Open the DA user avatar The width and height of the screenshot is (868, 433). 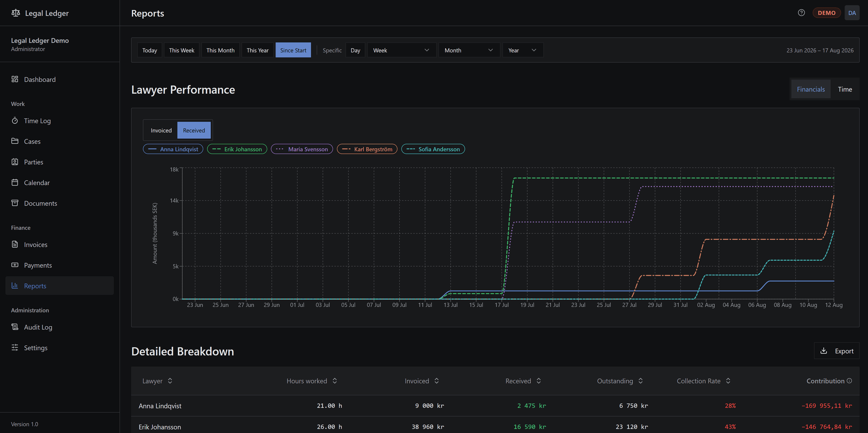(x=852, y=13)
